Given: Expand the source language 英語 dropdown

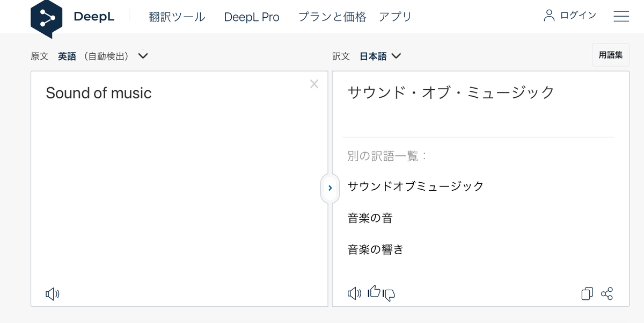Looking at the screenshot, I should pyautogui.click(x=143, y=56).
